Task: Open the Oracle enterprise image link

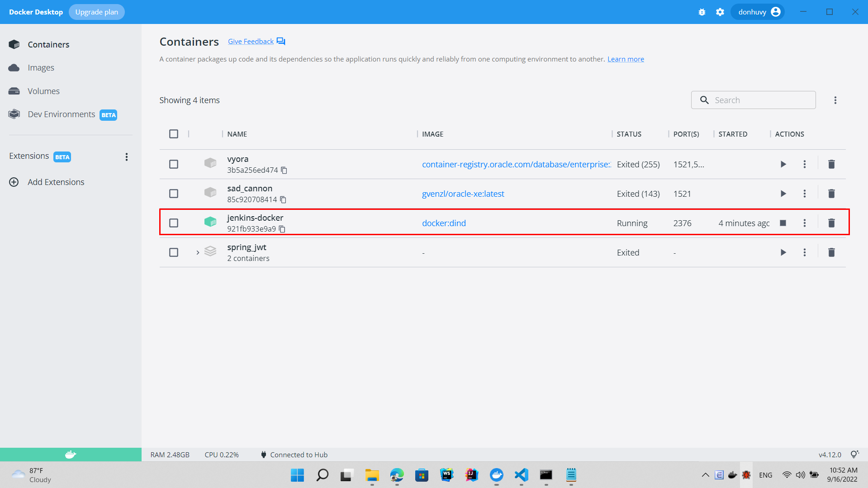Action: (516, 164)
